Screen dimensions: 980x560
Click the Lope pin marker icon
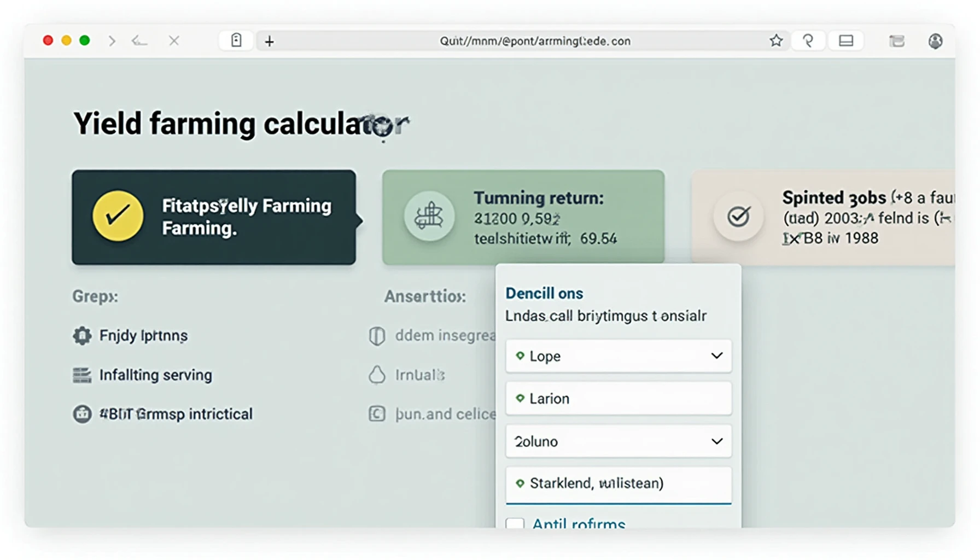click(x=520, y=356)
